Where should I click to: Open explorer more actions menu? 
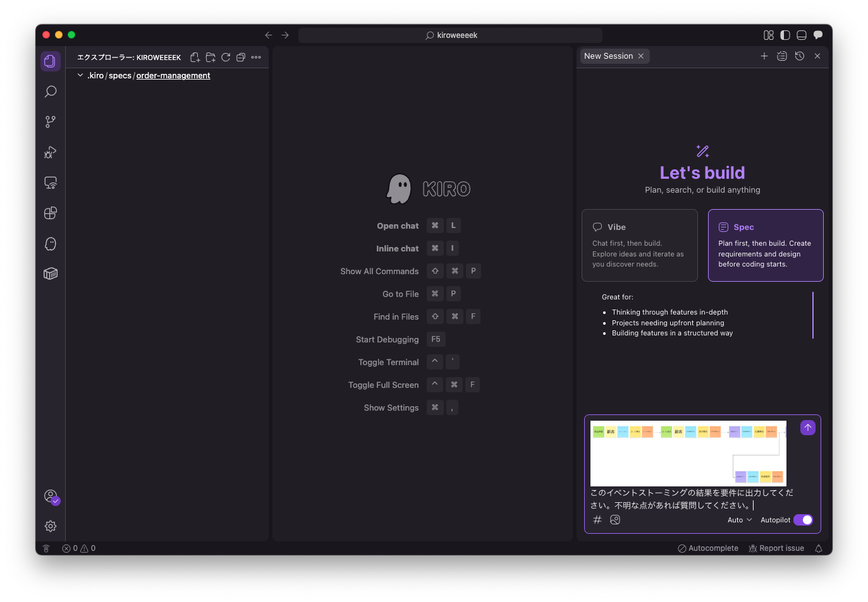point(256,57)
